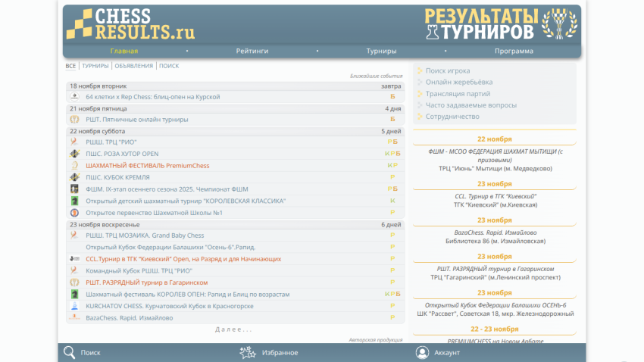Screen dimensions: 644x362
Task: Open the Рейтинги menu item
Action: (x=252, y=51)
